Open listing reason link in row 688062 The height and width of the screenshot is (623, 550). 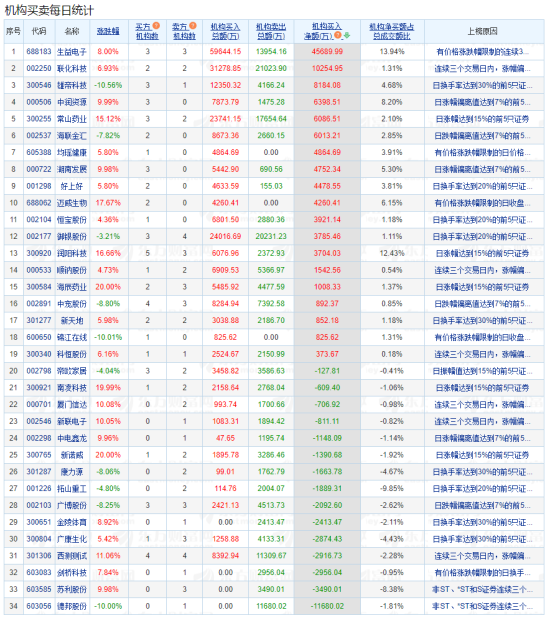(x=482, y=203)
